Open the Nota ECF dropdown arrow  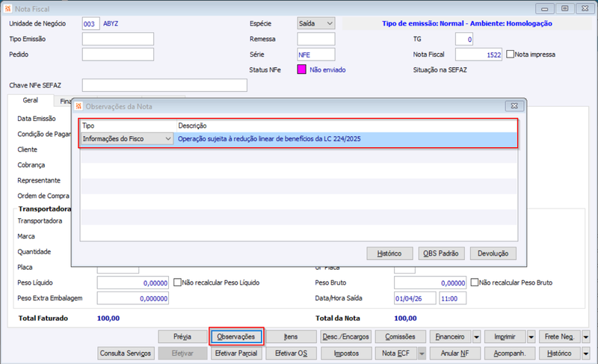click(x=422, y=354)
